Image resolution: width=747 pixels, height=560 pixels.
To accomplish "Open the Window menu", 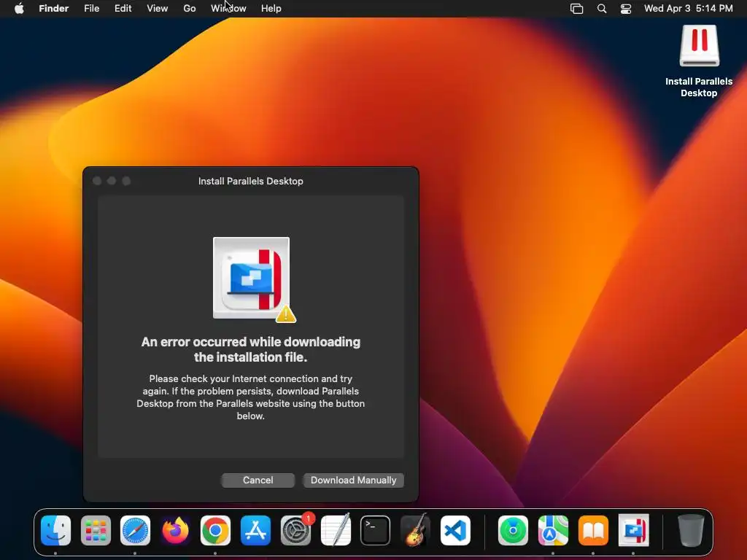I will pos(228,9).
